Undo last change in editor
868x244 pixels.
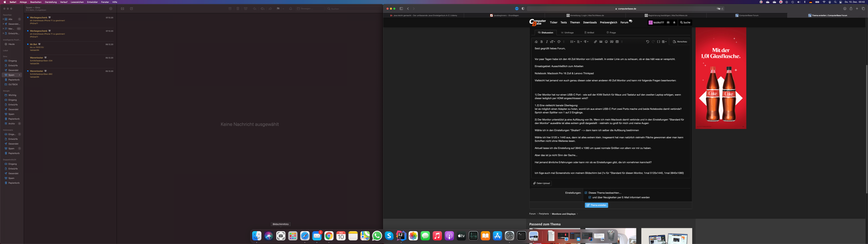click(647, 42)
